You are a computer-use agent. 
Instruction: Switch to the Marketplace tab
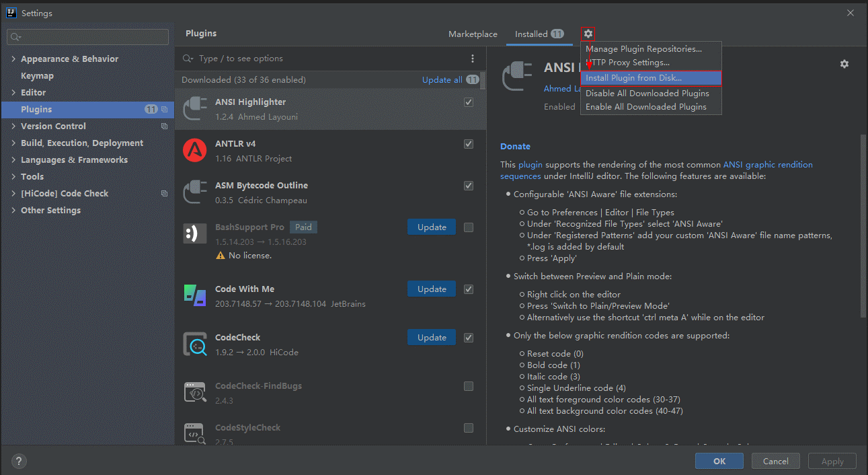(x=473, y=34)
